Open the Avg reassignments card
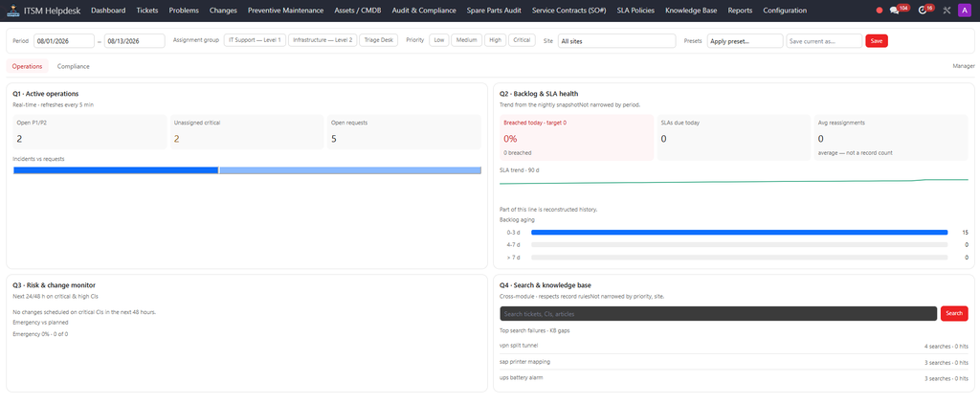This screenshot has width=980, height=405. [891, 138]
